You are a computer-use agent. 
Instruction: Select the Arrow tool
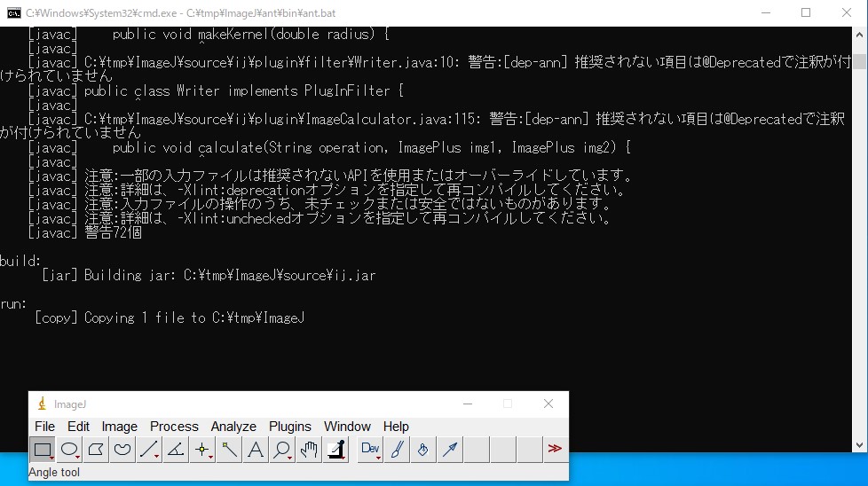tap(449, 449)
